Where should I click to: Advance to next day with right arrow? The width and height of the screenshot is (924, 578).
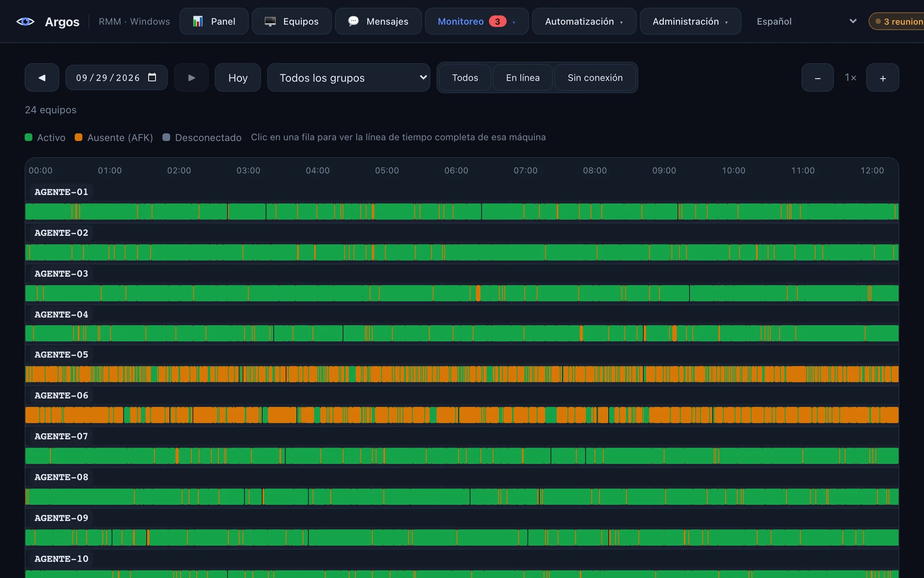pyautogui.click(x=191, y=77)
